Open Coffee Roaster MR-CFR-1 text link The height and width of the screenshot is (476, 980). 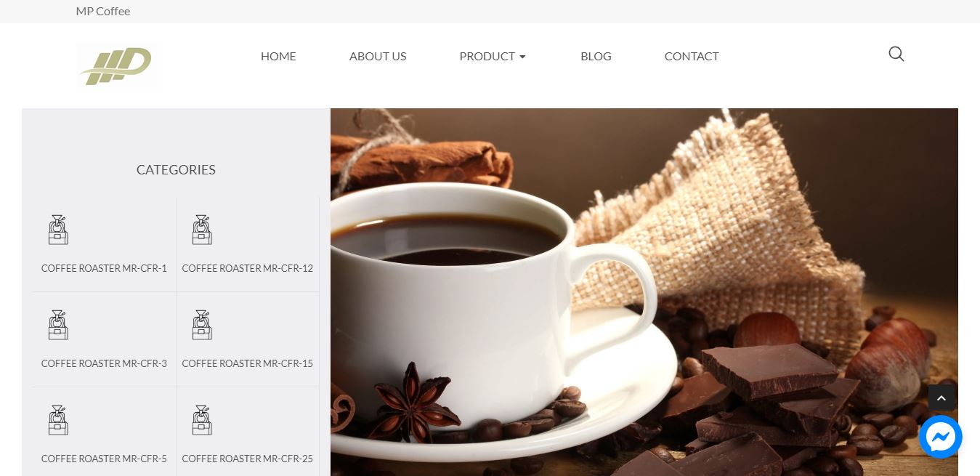click(104, 268)
